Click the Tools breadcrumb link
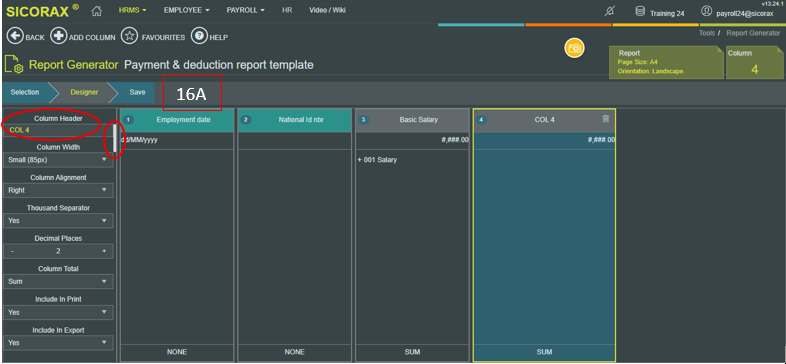Image resolution: width=786 pixels, height=364 pixels. tap(706, 33)
